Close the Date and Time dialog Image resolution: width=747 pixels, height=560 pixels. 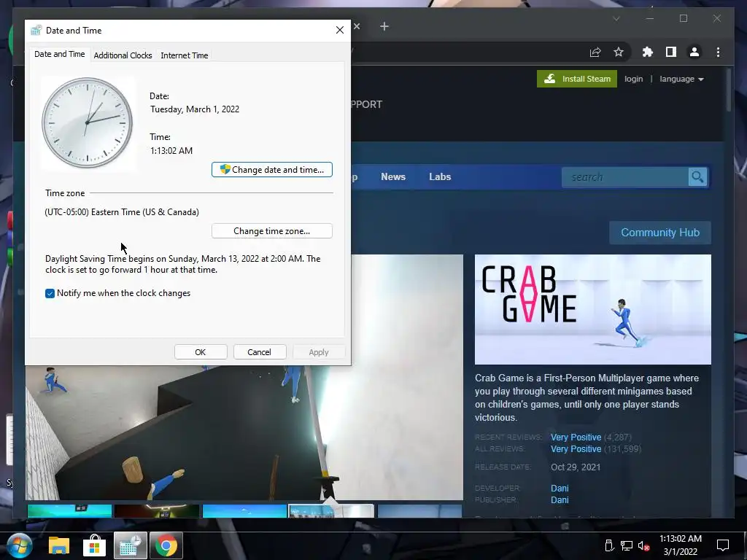click(340, 30)
